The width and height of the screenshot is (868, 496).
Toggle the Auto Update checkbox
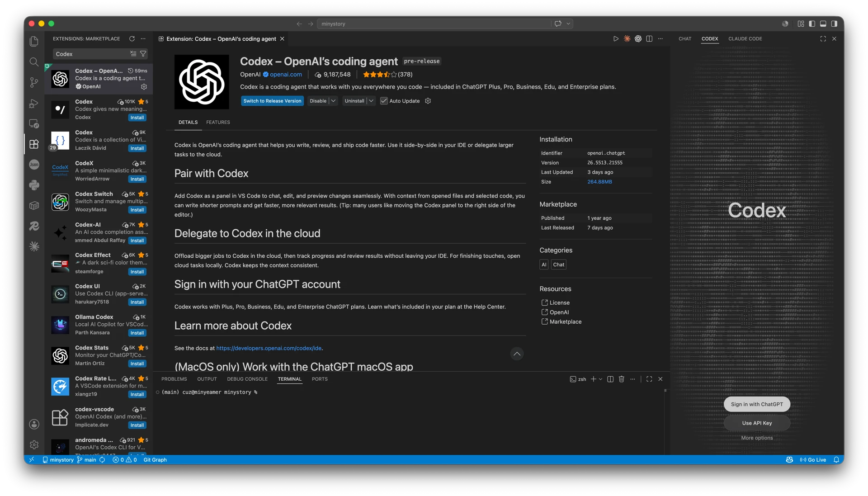[384, 101]
